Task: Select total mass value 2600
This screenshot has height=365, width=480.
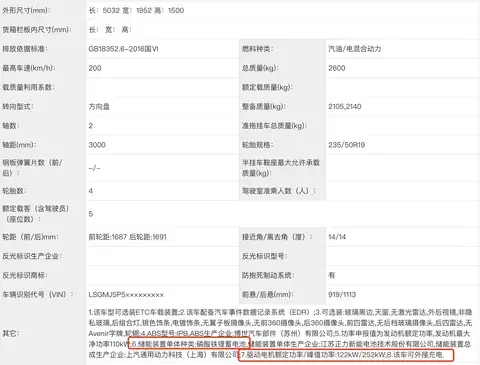Action: 337,68
